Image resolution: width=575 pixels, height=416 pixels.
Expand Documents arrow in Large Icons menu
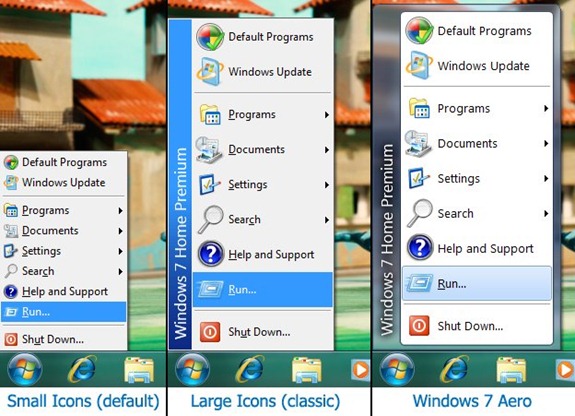pyautogui.click(x=326, y=150)
